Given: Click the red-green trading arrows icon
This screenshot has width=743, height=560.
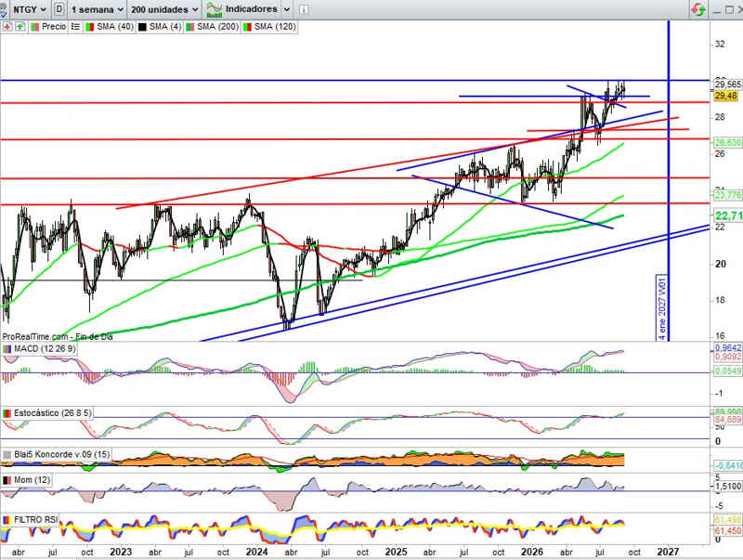Looking at the screenshot, I should pos(698,9).
